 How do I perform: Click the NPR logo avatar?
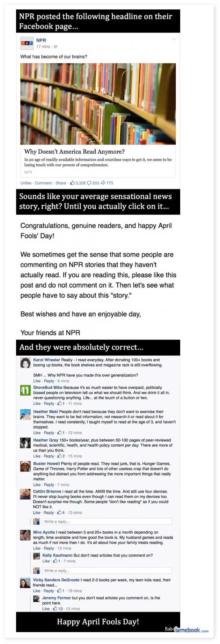point(27,43)
